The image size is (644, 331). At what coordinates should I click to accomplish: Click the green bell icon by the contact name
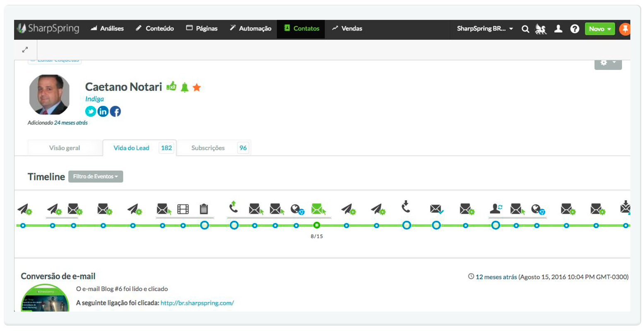click(185, 87)
